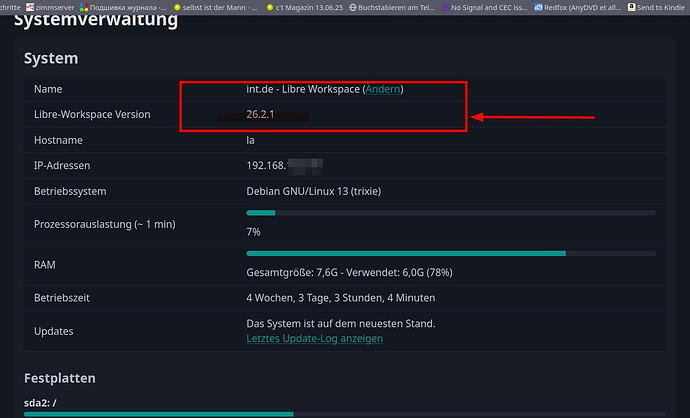
Task: Click the Festplatten section heading
Action: click(60, 378)
